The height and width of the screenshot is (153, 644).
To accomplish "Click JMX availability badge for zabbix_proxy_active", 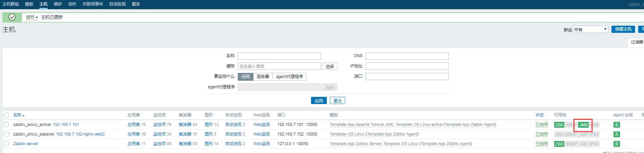I will [583, 125].
